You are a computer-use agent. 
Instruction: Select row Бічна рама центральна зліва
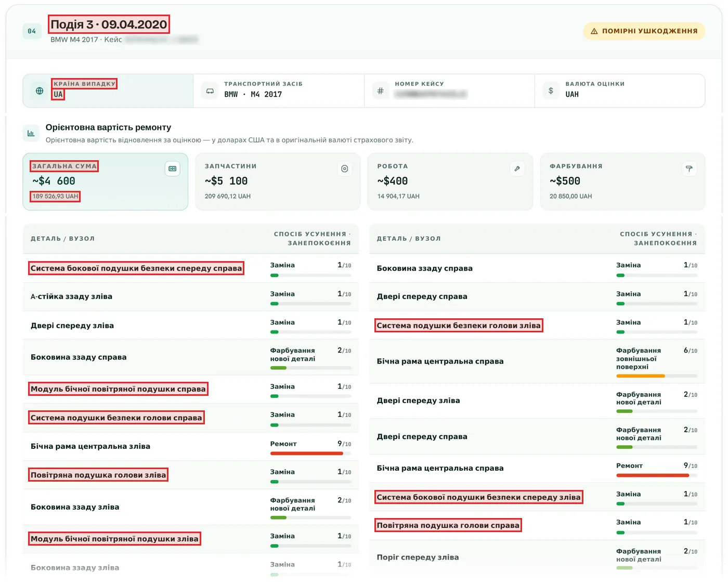[191, 446]
